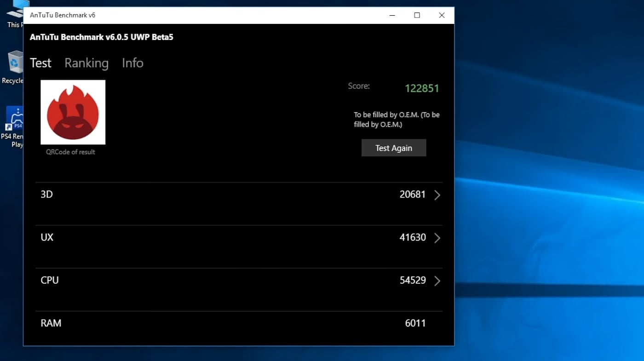Open the Ranking tab
The width and height of the screenshot is (644, 361).
pyautogui.click(x=86, y=63)
